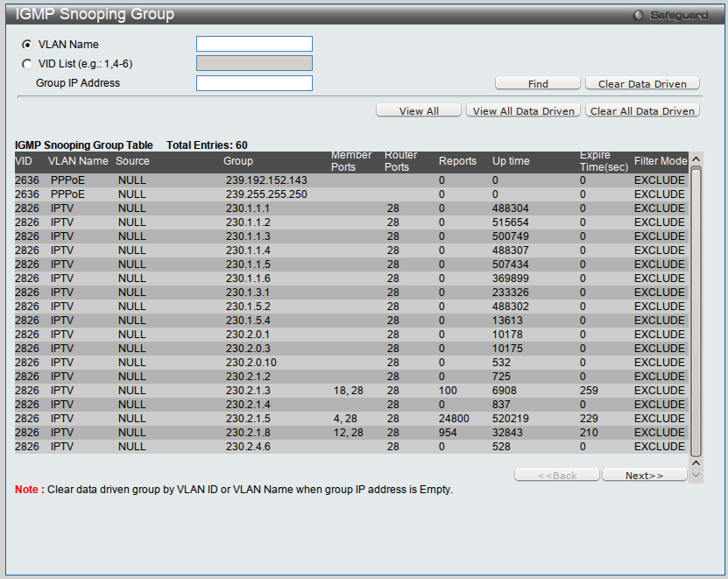Click the Group column header

click(x=238, y=161)
